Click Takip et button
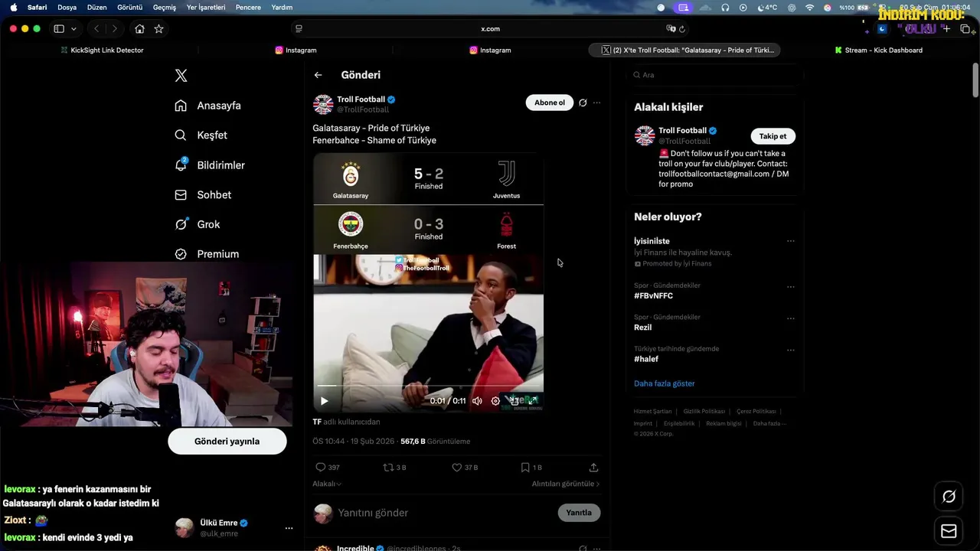This screenshot has width=980, height=551. pos(773,136)
